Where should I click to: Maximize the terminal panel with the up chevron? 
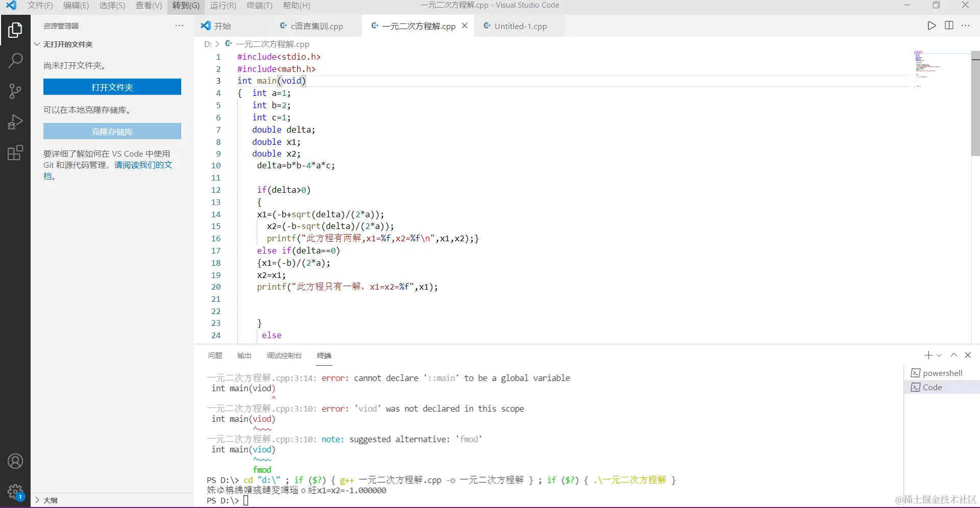[x=953, y=355]
